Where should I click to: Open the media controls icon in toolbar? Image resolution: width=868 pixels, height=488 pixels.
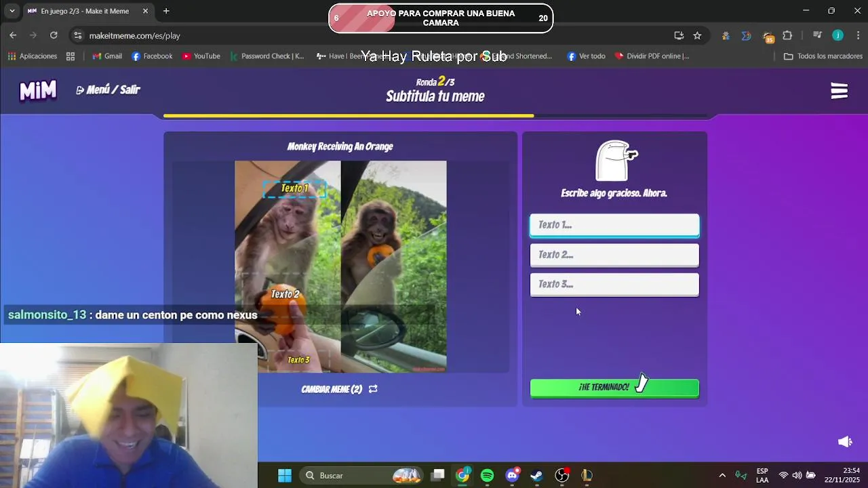click(817, 35)
